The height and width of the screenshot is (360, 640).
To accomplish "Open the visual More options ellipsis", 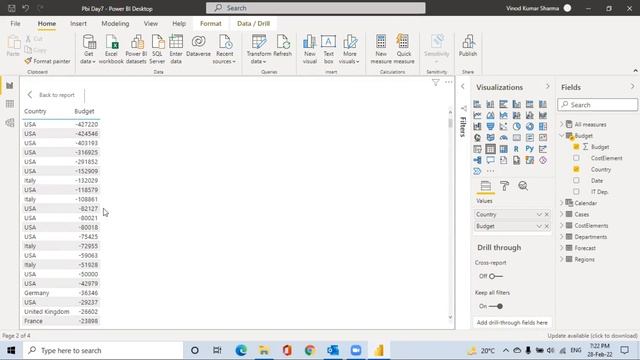I will [x=449, y=82].
